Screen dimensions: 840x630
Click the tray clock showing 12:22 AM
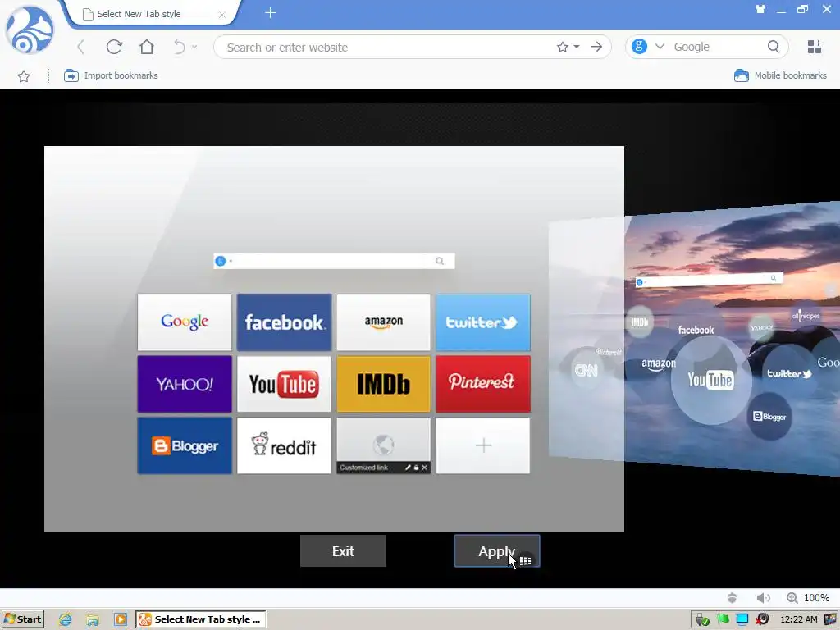point(799,620)
